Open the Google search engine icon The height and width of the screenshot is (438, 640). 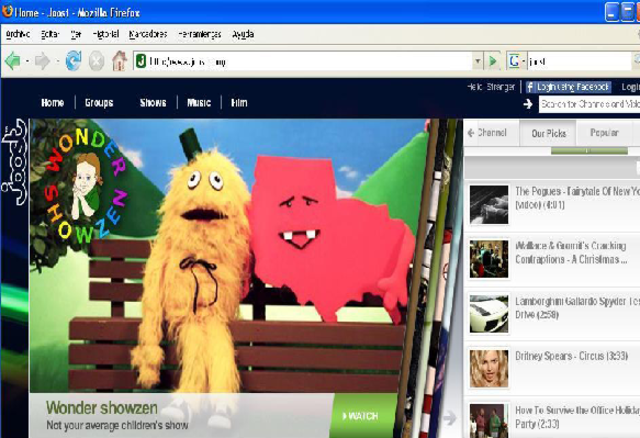(x=514, y=61)
